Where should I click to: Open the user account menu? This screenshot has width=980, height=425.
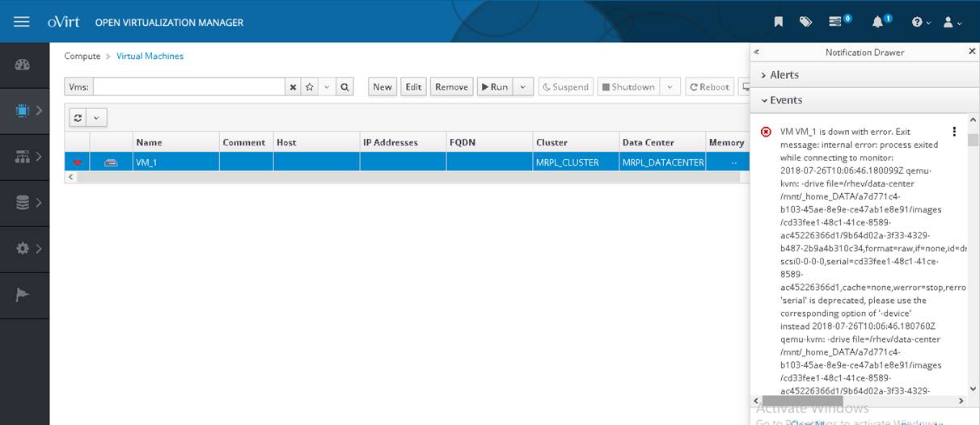click(952, 23)
